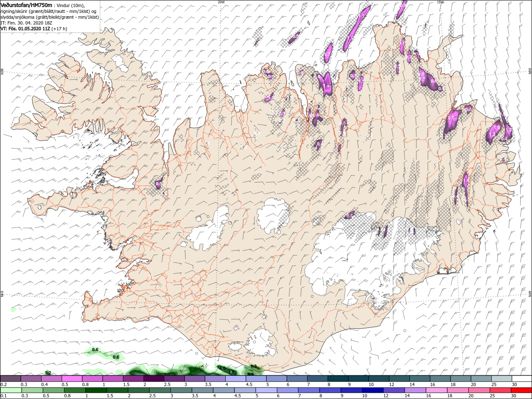Click the pale green rain swatch labeled 0.1

point(11,390)
